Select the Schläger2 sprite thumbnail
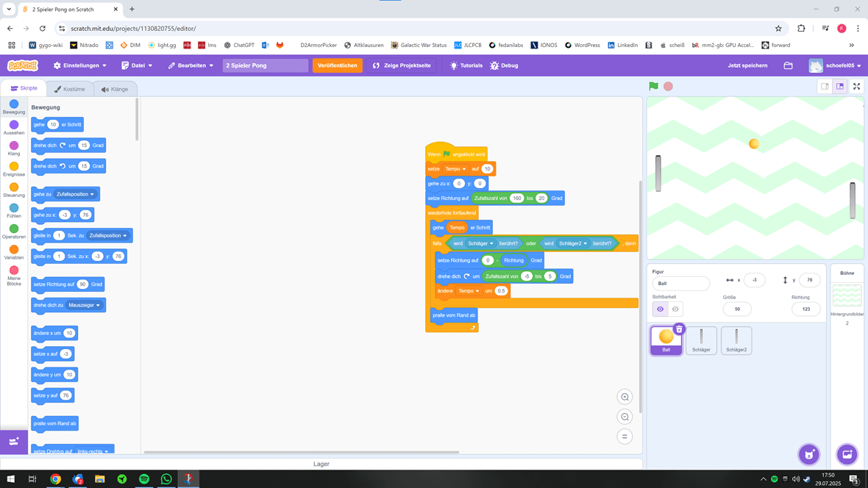Viewport: 868px width, 488px height. pyautogui.click(x=736, y=340)
